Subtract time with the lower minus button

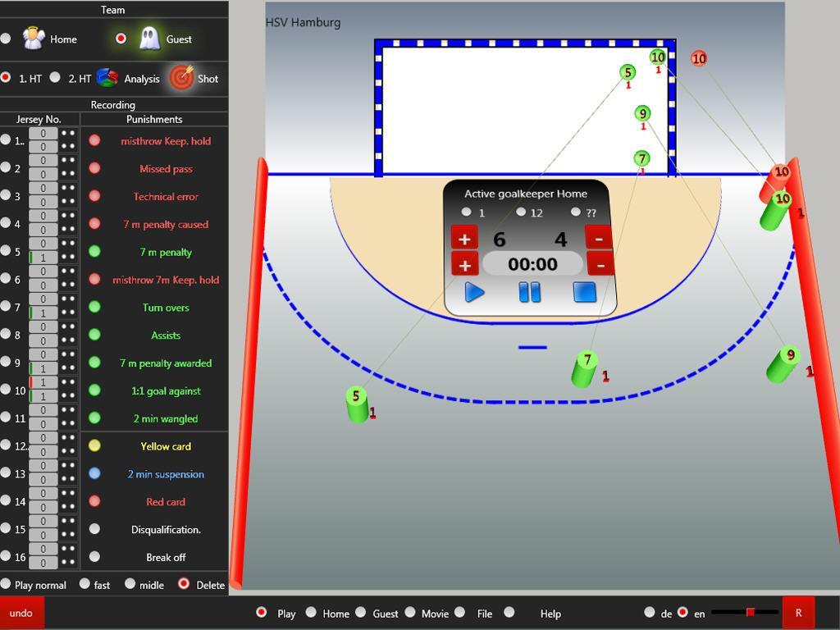pos(600,265)
